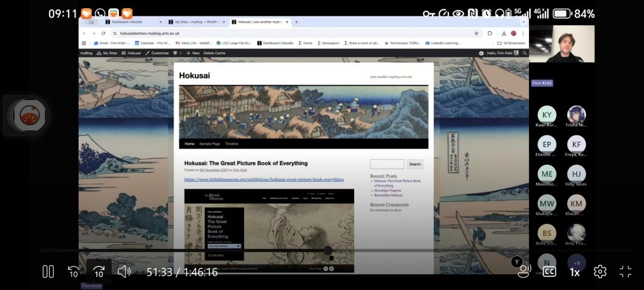Open the Timeline menu on Hokusai blog
Screen dimensions: 644x290
tap(231, 143)
